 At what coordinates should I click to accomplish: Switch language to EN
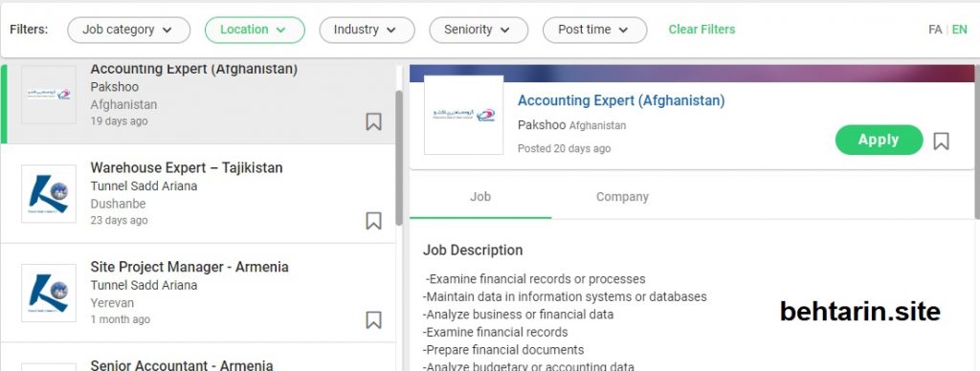[x=959, y=30]
